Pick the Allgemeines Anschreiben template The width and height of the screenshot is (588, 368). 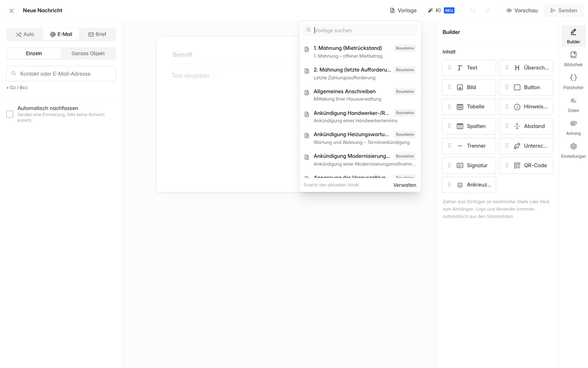(x=360, y=95)
